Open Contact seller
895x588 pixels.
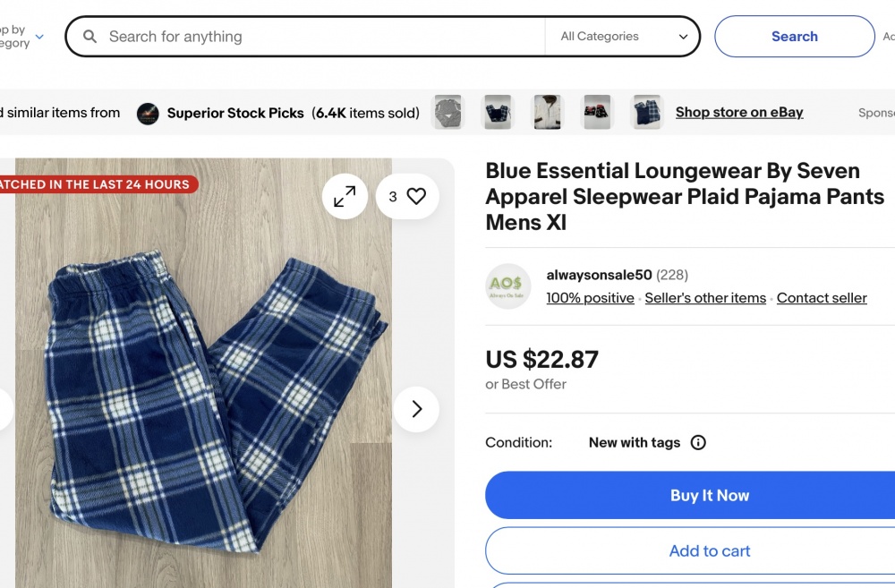pos(822,297)
